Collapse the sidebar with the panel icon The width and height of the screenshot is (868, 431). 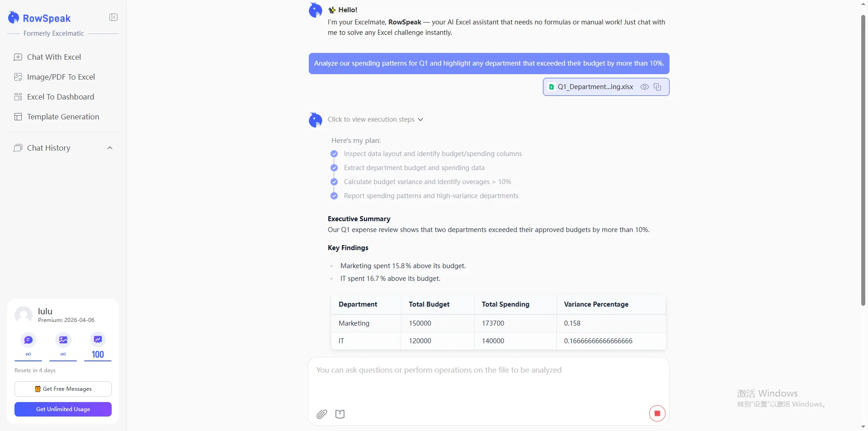click(113, 17)
